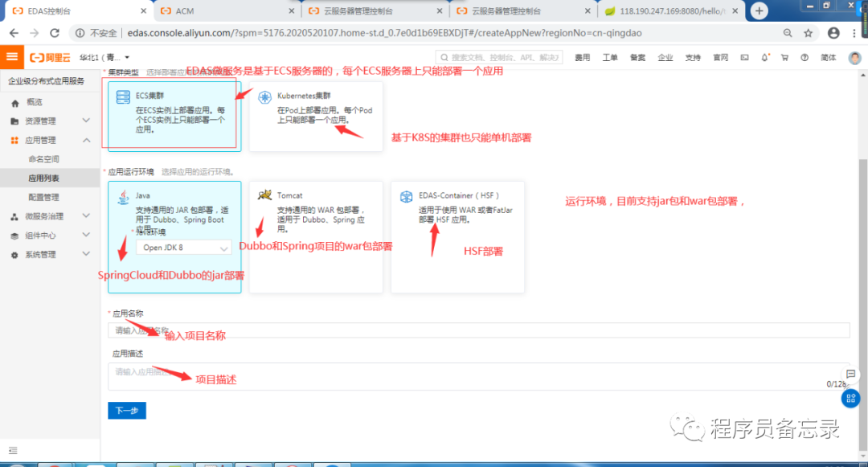
Task: Click the 微服务治理 icon
Action: (x=14, y=217)
